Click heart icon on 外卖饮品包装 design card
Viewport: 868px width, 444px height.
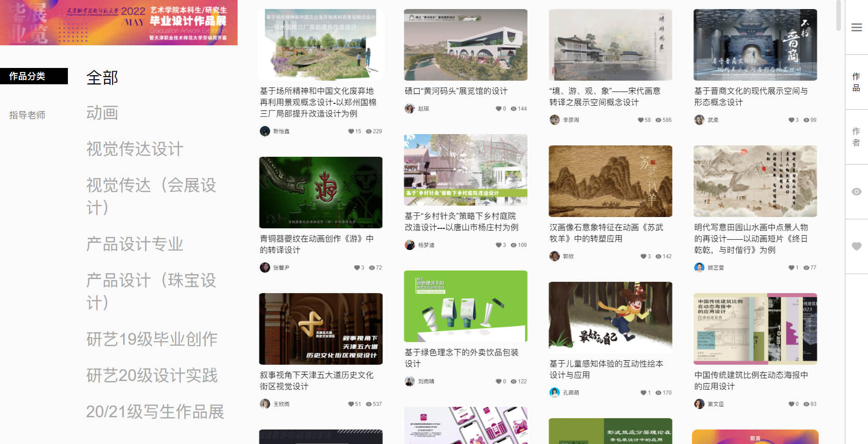pyautogui.click(x=498, y=381)
